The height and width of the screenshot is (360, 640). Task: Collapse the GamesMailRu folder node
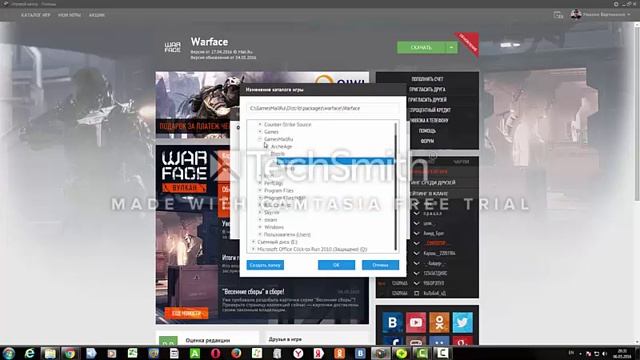point(260,139)
